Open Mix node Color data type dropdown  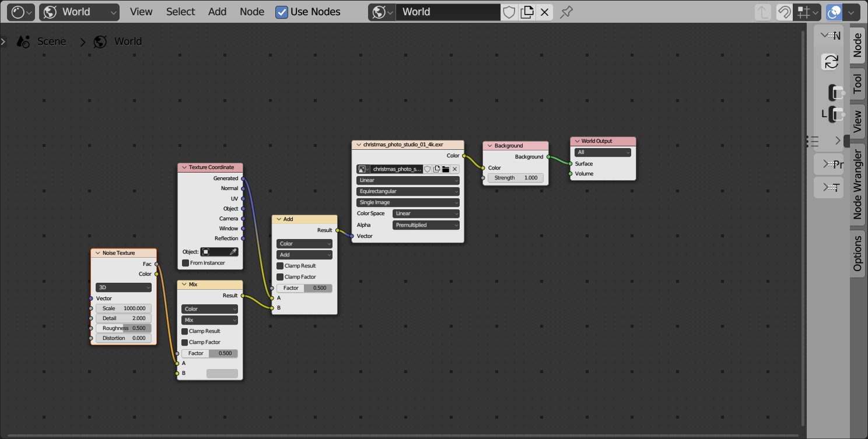point(209,309)
